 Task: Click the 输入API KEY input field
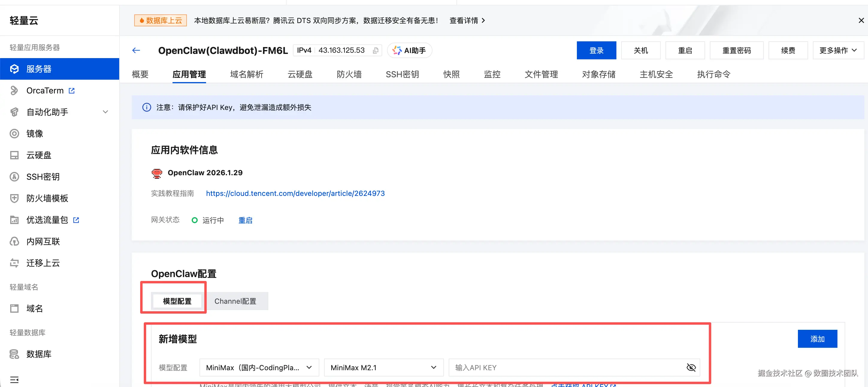(566, 368)
